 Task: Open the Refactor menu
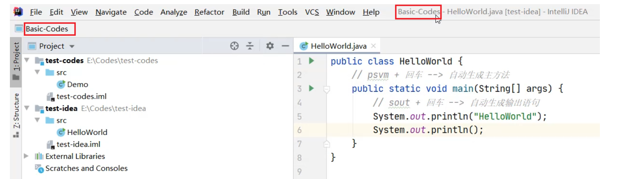(x=209, y=12)
